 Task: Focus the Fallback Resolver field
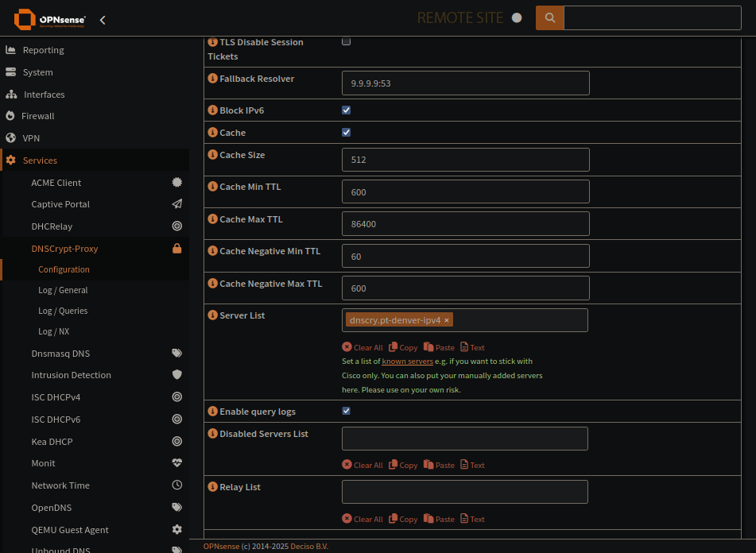click(x=466, y=83)
